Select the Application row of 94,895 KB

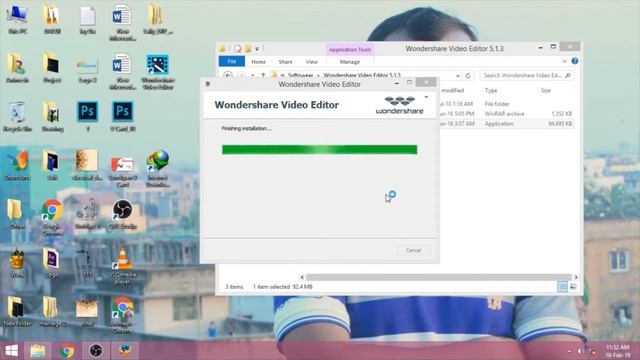pyautogui.click(x=507, y=124)
